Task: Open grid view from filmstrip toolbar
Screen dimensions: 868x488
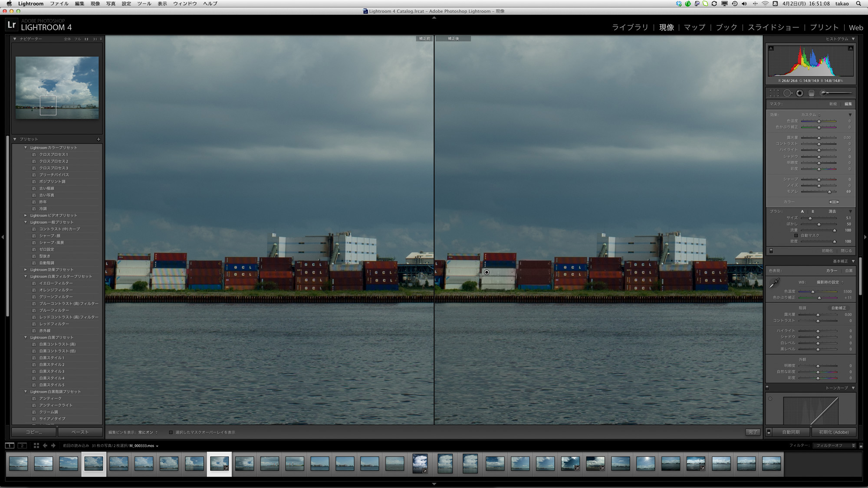Action: (36, 445)
